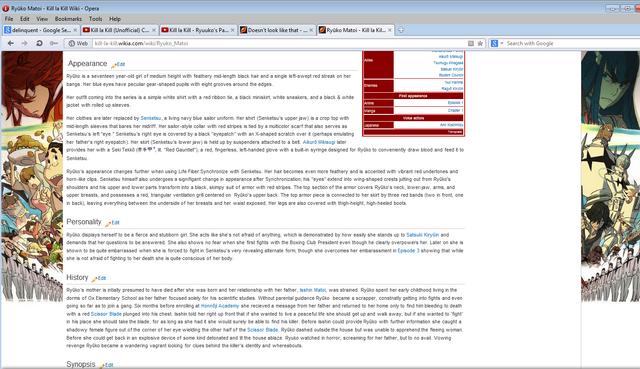The image size is (640, 369).
Task: Open the Isshin Matoi link in History
Action: (313, 290)
